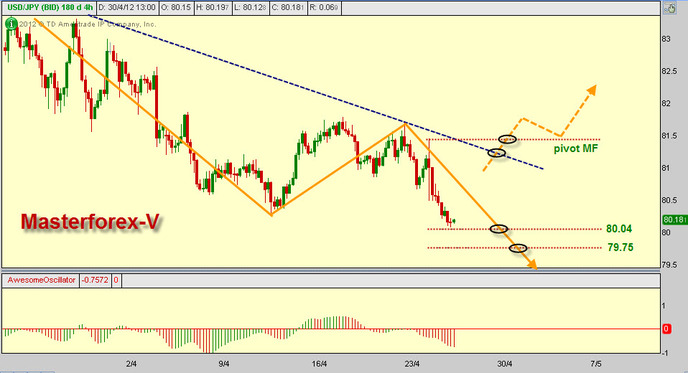Click the 82.5 level on price axis
Viewport: 688px width, 373px height.
point(669,72)
